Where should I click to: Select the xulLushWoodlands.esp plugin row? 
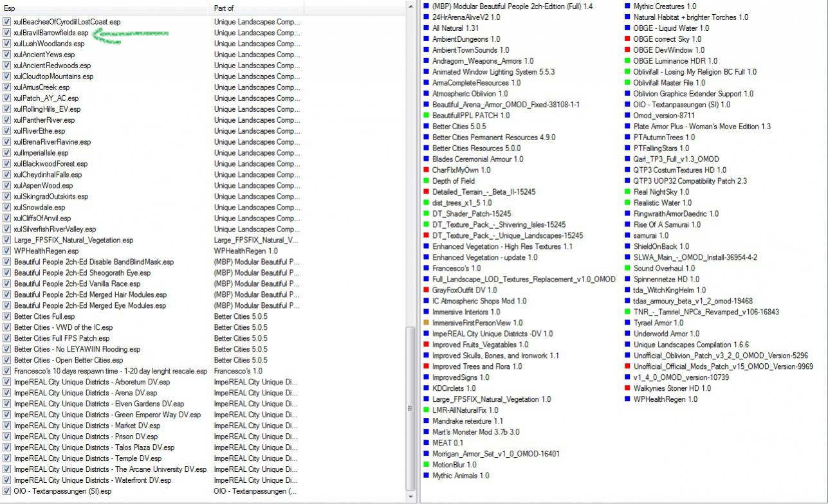click(49, 44)
